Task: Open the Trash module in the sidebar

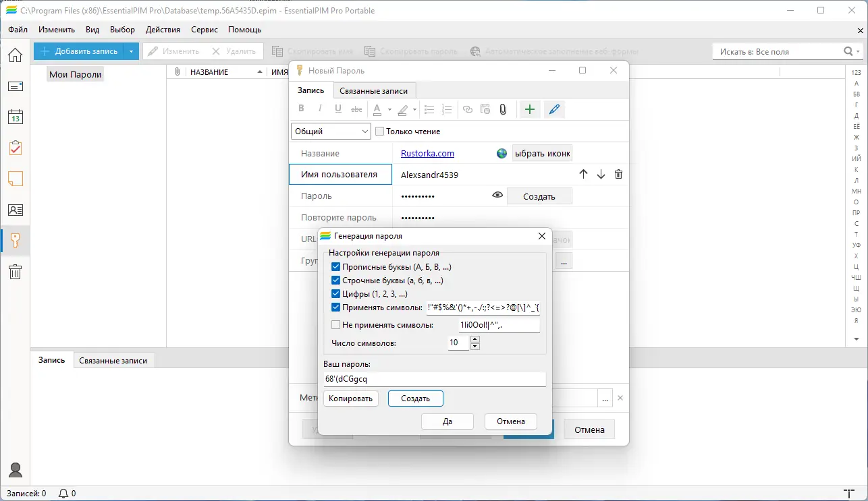Action: (15, 272)
